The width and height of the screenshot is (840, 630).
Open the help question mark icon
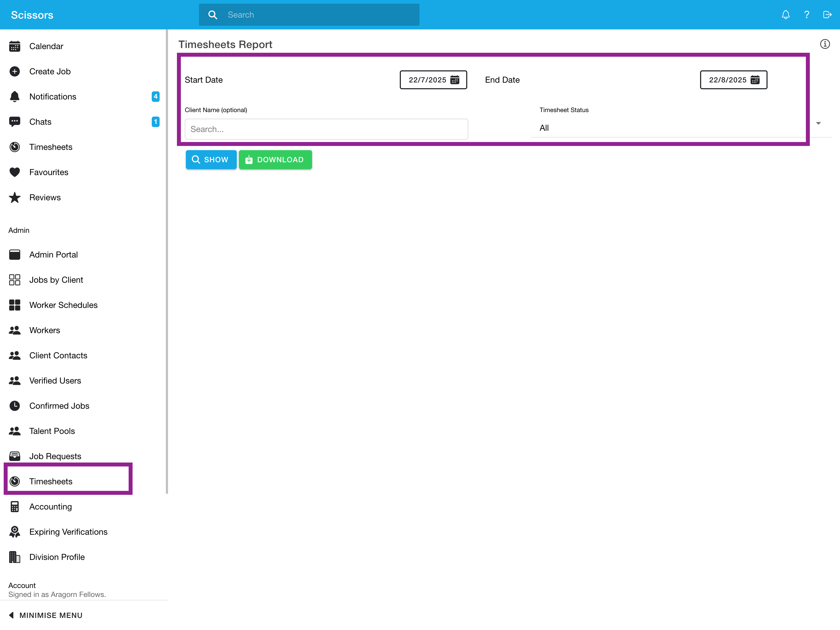click(x=807, y=15)
